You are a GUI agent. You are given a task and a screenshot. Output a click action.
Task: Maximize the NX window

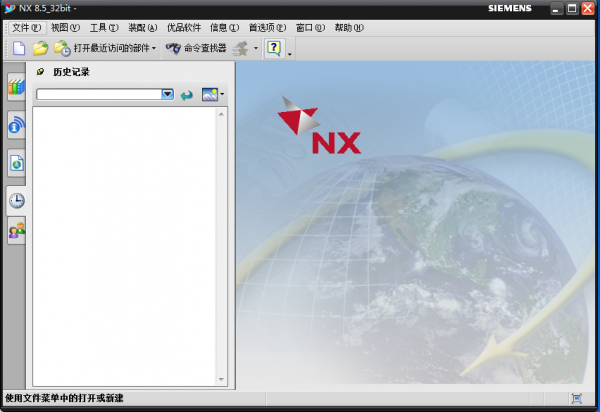[x=572, y=8]
